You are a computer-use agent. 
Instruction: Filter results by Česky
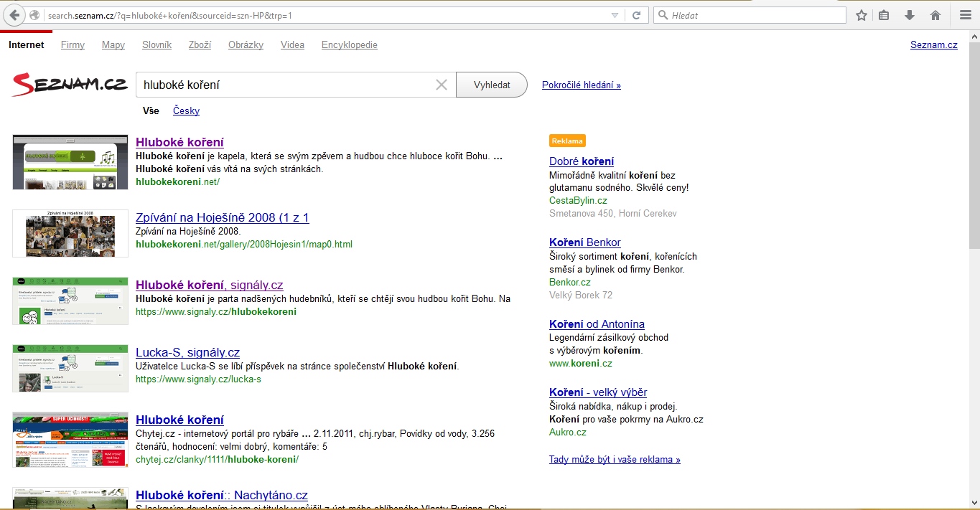point(186,110)
